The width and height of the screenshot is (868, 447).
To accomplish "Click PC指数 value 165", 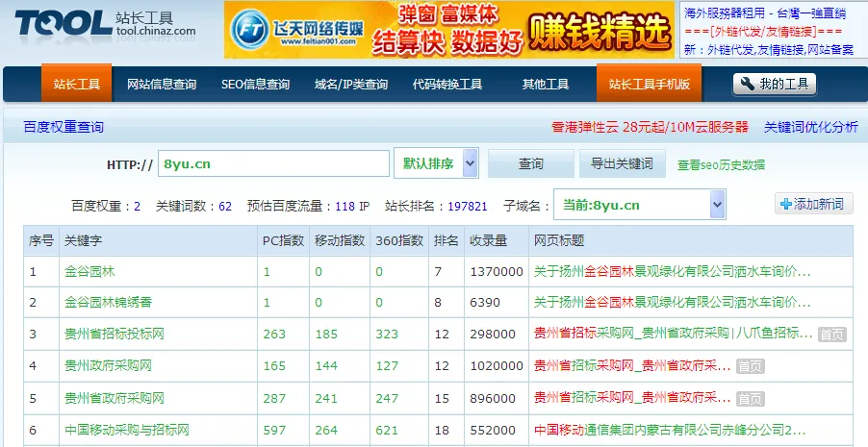I will tap(274, 366).
